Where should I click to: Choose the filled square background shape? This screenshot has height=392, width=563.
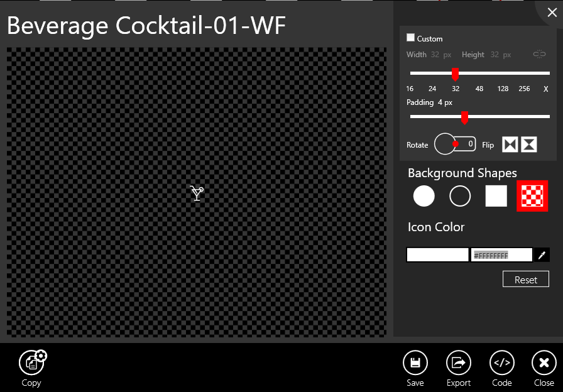(496, 197)
